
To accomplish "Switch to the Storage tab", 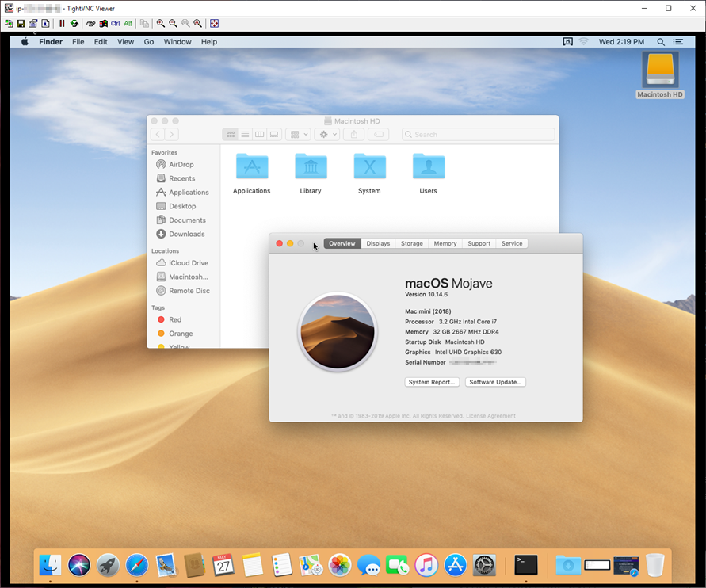I will (411, 243).
